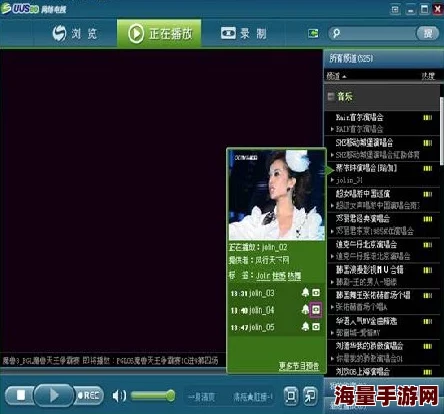444x414 pixels.
Task: Set a reminder bell for jolin_05
Action: tap(305, 326)
